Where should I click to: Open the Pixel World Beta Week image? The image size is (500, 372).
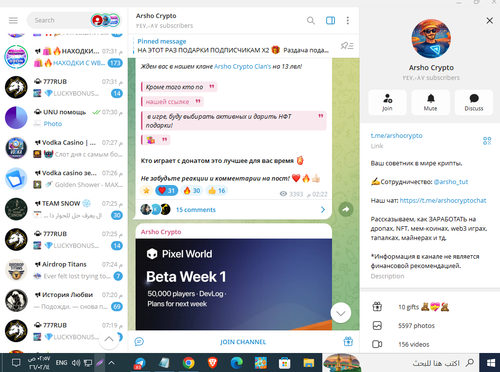coord(234,284)
